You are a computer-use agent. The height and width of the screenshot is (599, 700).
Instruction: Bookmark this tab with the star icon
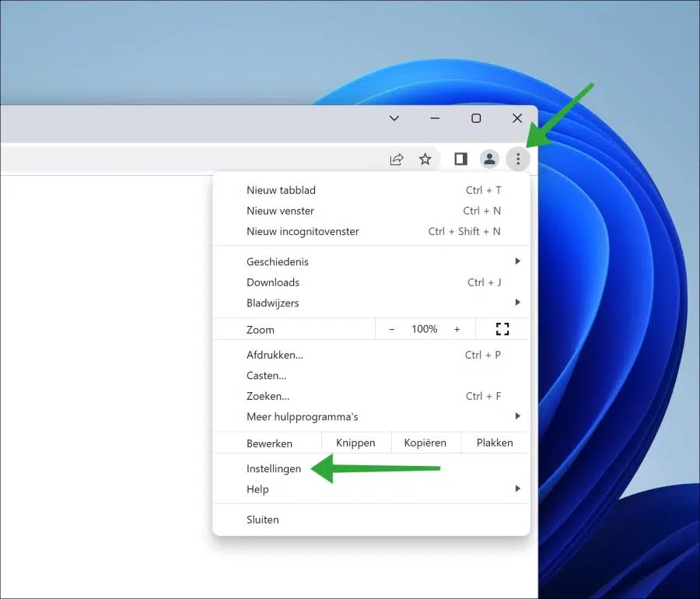425,159
